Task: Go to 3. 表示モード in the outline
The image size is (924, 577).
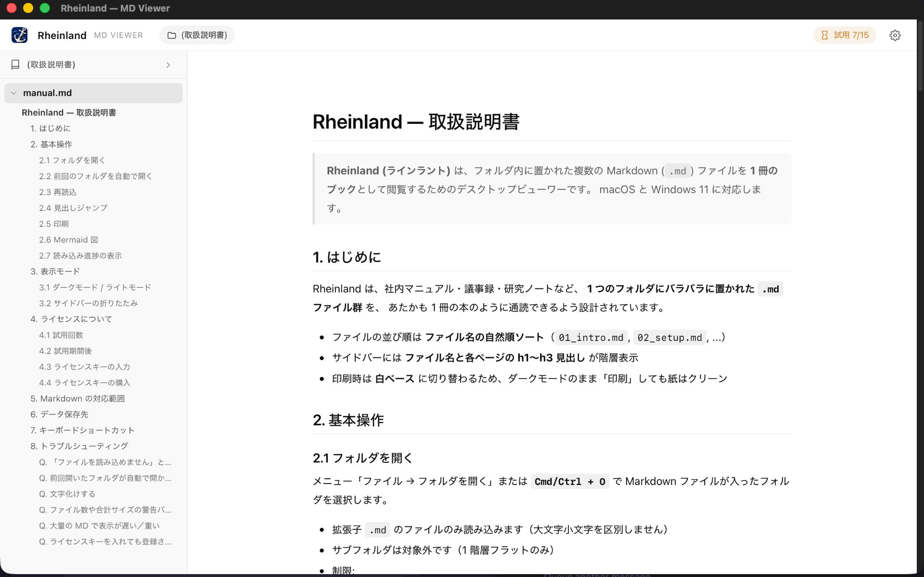Action: pyautogui.click(x=55, y=271)
